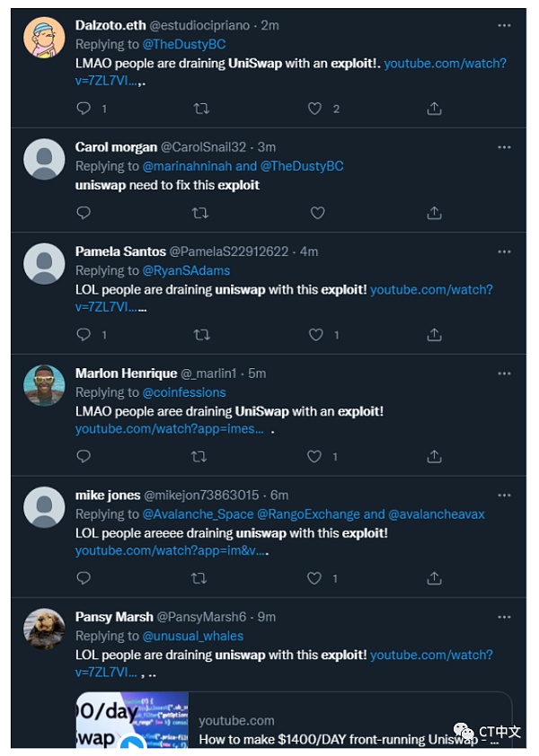Like mike jones's tweet
This screenshot has height=756, width=539.
tap(315, 578)
